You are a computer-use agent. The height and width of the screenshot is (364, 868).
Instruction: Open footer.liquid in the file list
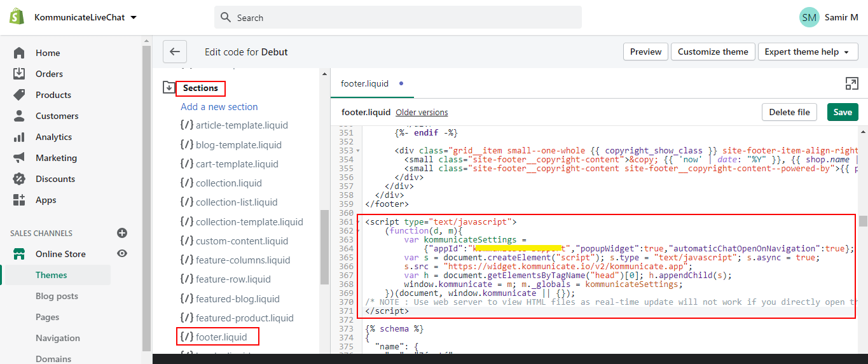pyautogui.click(x=221, y=337)
